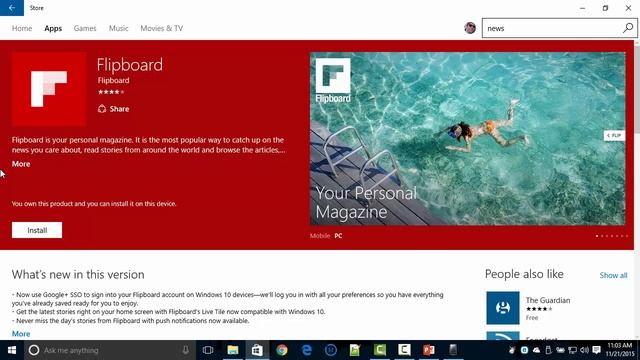Open the green Camtasia taskbar icon

(380, 350)
